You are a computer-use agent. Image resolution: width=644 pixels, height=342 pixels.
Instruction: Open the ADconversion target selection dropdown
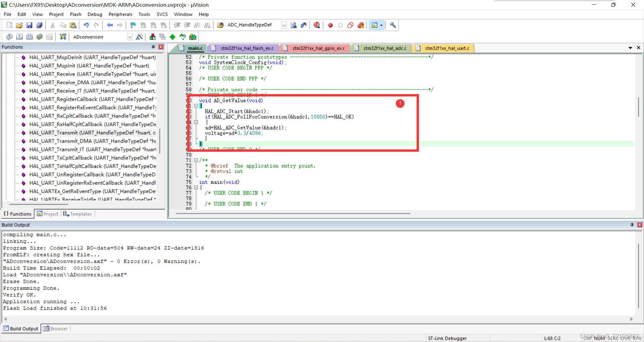[x=130, y=37]
